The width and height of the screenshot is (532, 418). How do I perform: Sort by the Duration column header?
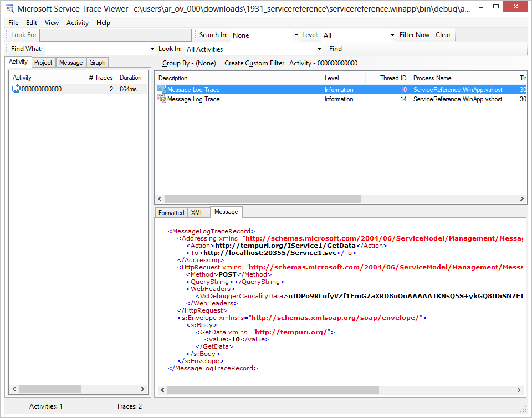pyautogui.click(x=132, y=78)
